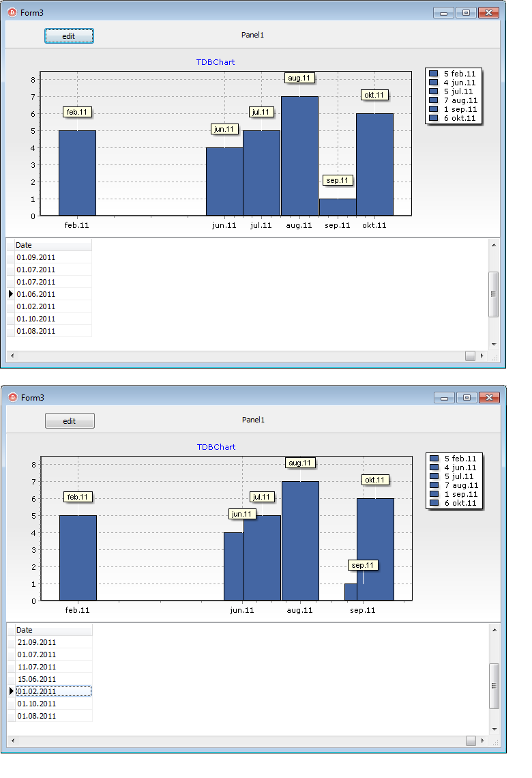The width and height of the screenshot is (532, 778).
Task: Click the '5 feb.11' legend entry in the upper window
Action: point(453,74)
